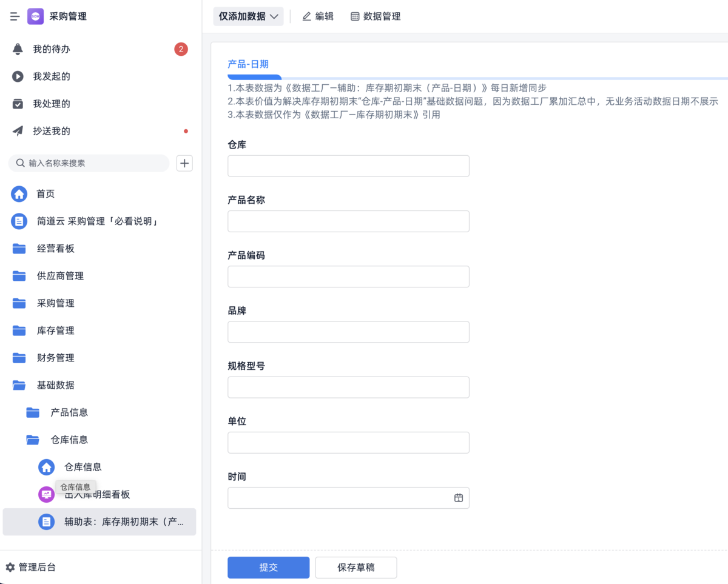Click the 单位 input field
This screenshot has height=584, width=728.
(348, 443)
